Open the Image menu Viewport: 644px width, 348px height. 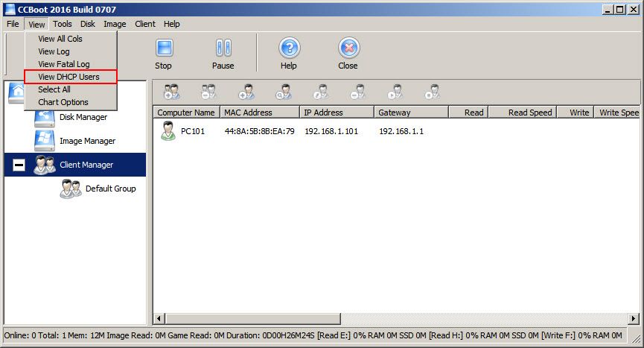[x=115, y=24]
